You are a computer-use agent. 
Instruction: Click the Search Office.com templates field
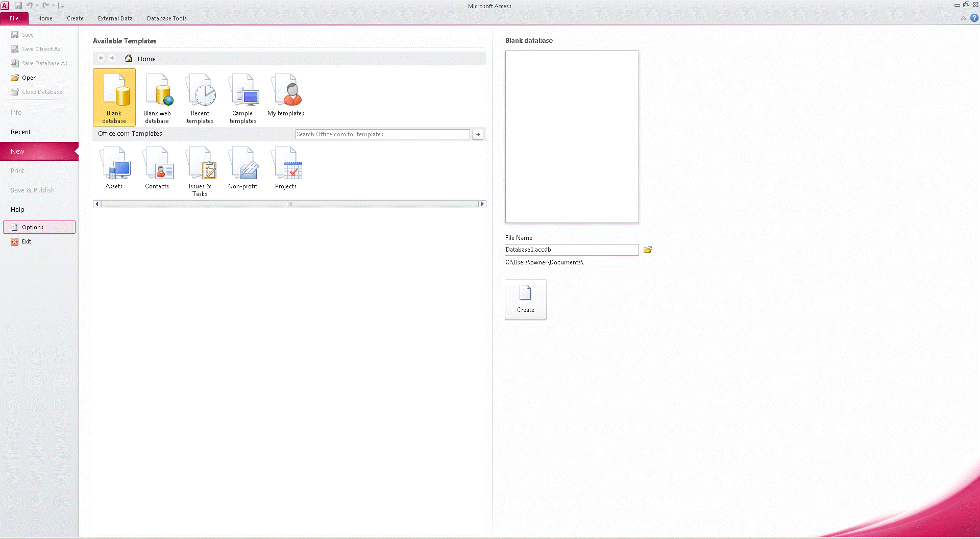(383, 134)
